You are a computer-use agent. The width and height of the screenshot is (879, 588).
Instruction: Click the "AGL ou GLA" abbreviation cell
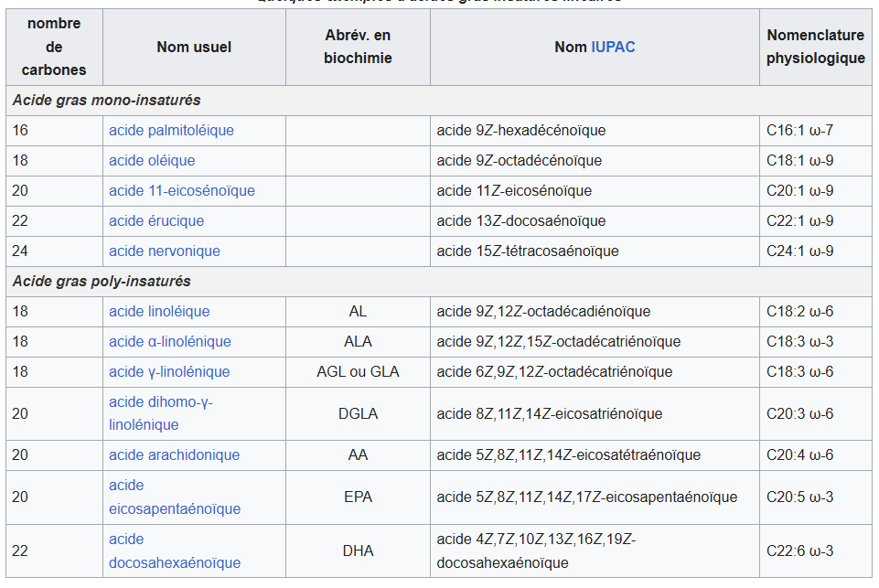click(x=358, y=372)
